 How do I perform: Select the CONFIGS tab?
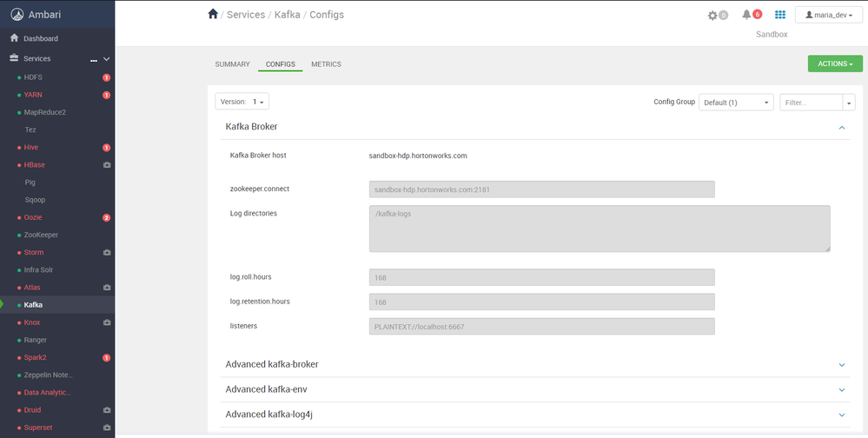[280, 64]
